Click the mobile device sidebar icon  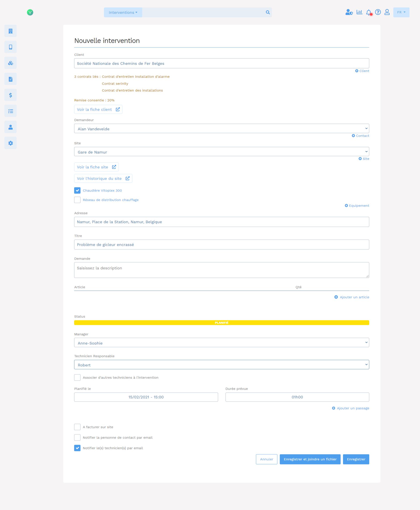pyautogui.click(x=10, y=47)
